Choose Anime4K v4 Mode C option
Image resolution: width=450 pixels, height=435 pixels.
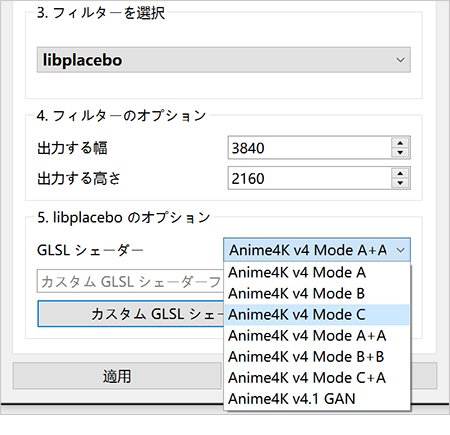coord(317,315)
